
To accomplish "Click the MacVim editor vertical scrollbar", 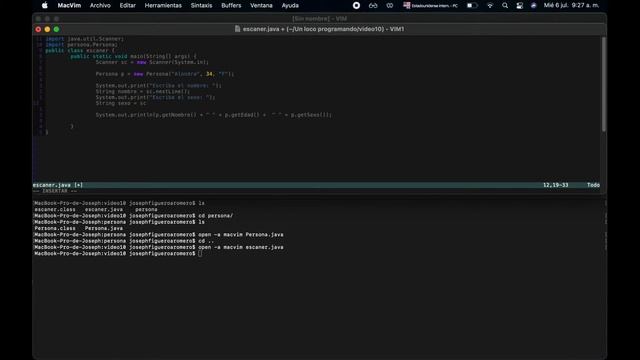I will 604,84.
